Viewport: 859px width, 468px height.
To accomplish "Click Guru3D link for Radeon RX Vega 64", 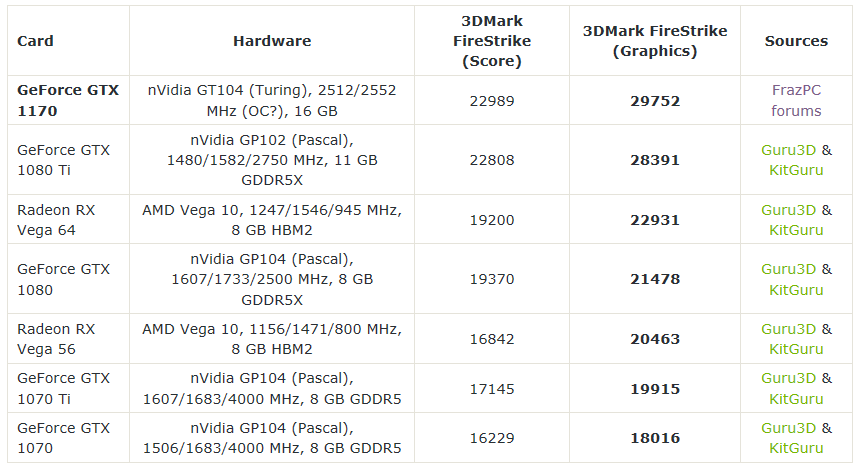I will [788, 210].
